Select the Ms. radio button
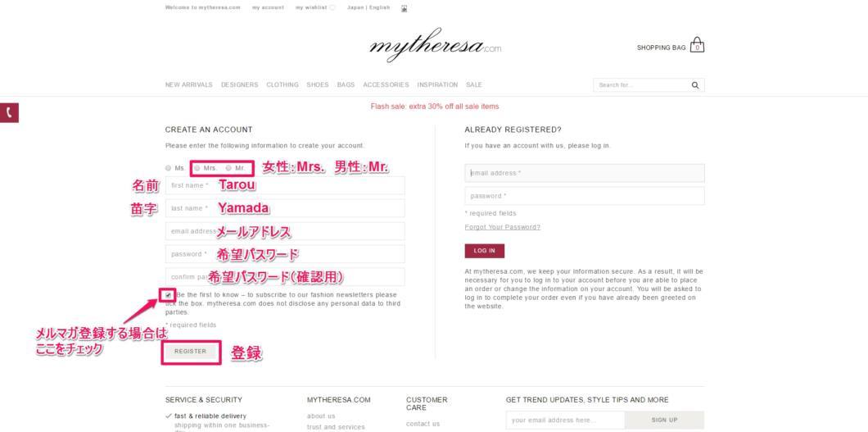 [169, 168]
